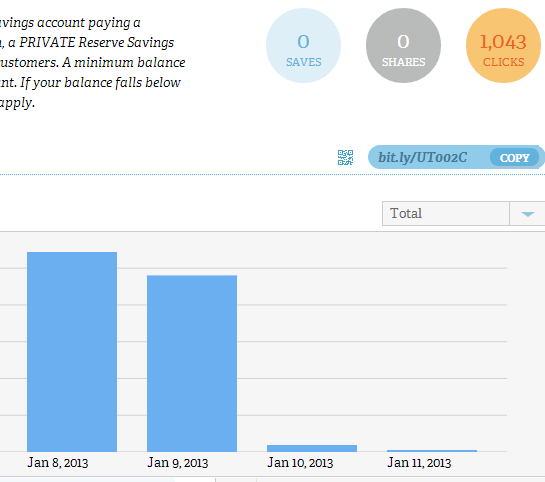Open the QR code icon
This screenshot has width=545, height=482.
click(345, 157)
